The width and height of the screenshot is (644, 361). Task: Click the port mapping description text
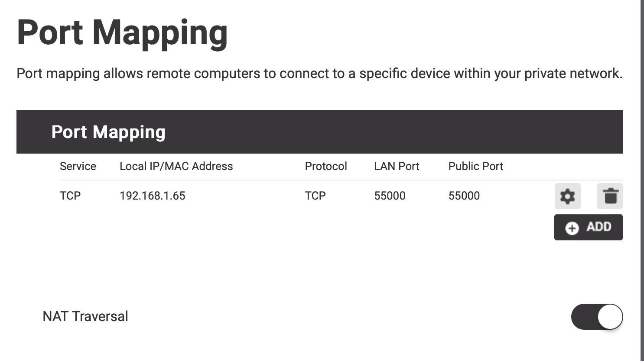(x=319, y=73)
